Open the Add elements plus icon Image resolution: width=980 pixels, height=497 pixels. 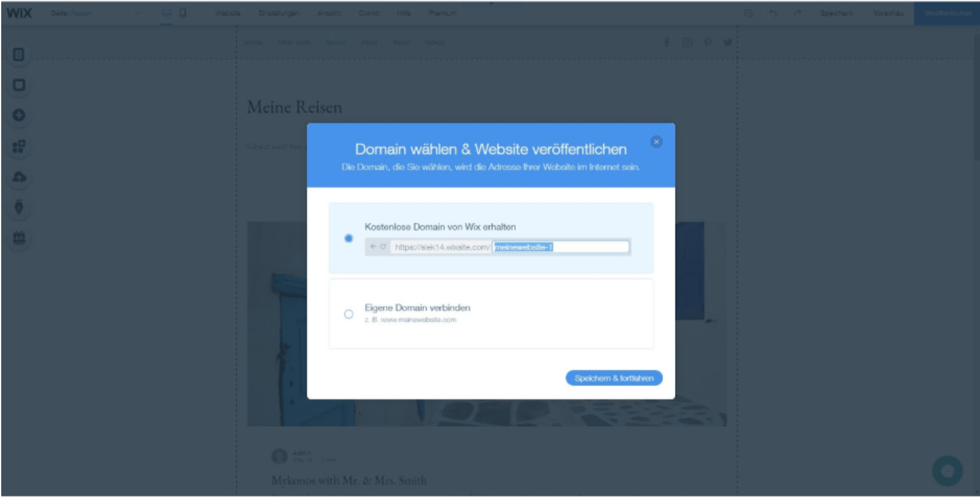pyautogui.click(x=19, y=115)
